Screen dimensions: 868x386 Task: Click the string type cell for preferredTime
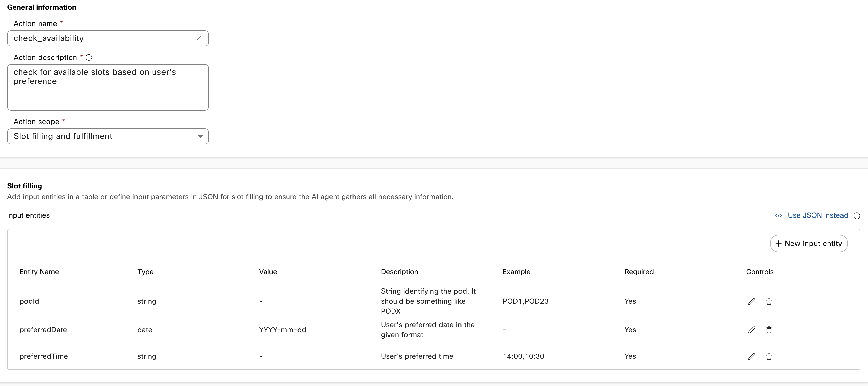147,357
